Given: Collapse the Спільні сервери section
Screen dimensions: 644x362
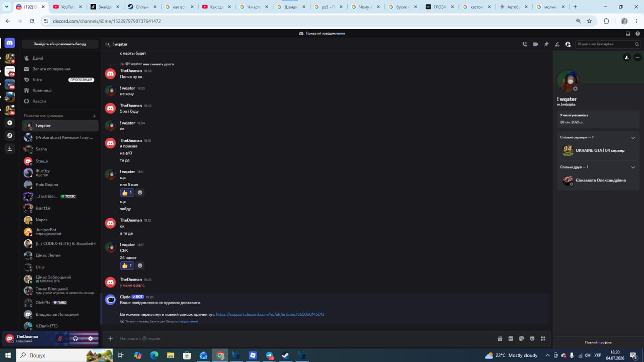Looking at the screenshot, I should pyautogui.click(x=633, y=137).
